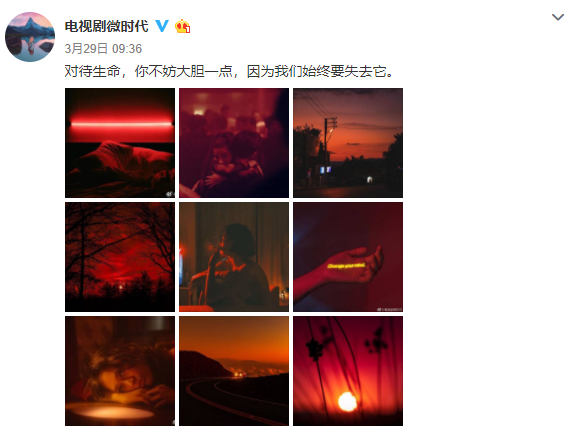The image size is (571, 436).
Task: Open the sunset utility pole street photo
Action: coord(348,143)
